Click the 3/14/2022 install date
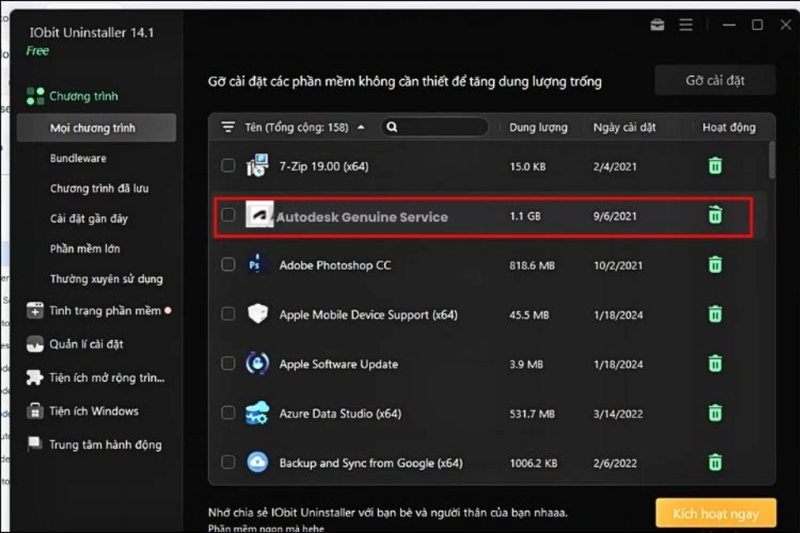800x533 pixels. (618, 414)
